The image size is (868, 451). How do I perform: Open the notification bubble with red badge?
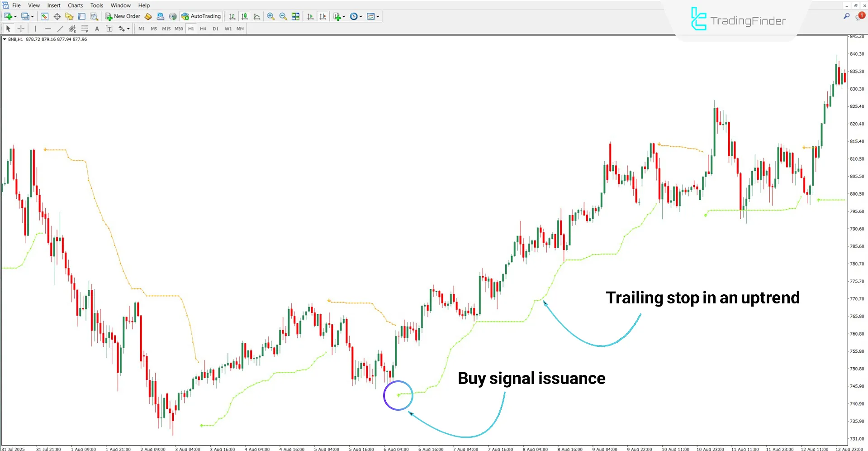(860, 16)
